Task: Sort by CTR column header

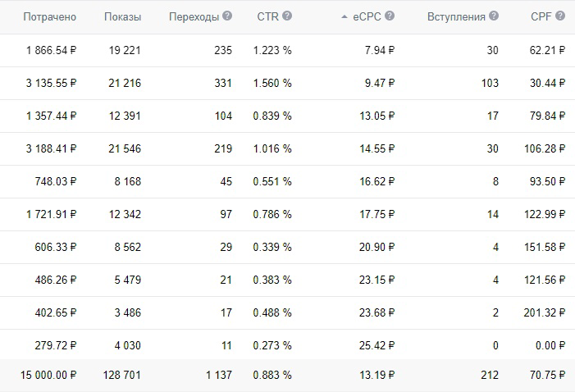Action: tap(267, 16)
